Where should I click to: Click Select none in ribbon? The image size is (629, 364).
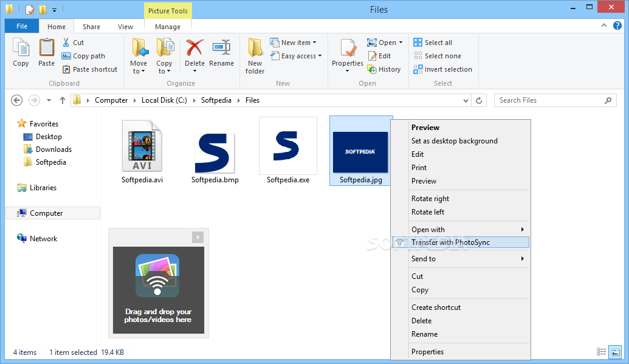click(437, 56)
